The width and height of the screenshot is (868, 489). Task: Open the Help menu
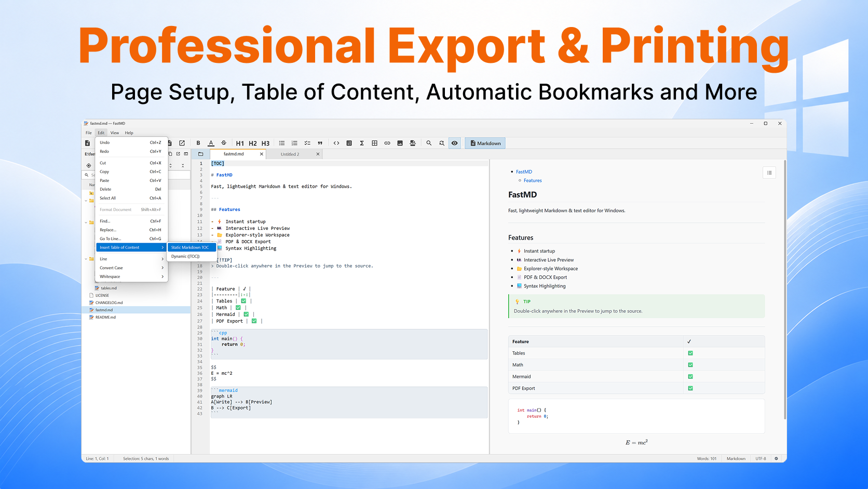coord(129,133)
